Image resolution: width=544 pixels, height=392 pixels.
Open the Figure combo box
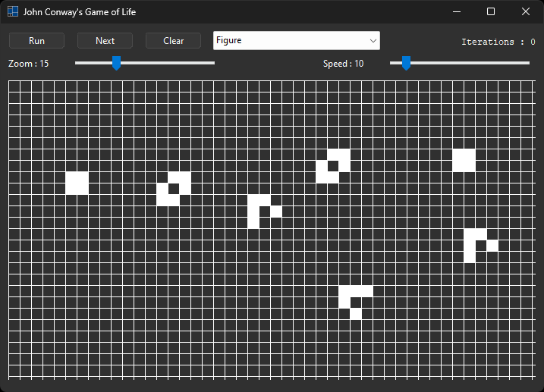click(x=288, y=40)
